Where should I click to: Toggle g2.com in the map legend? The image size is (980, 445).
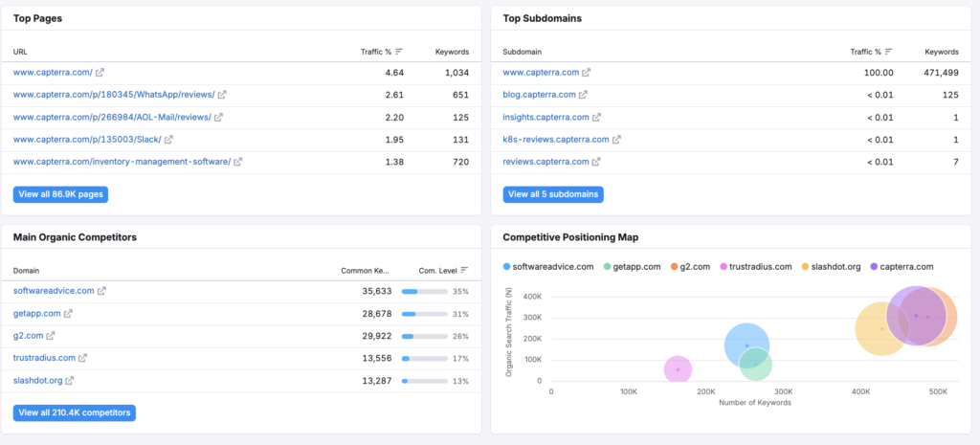pyautogui.click(x=690, y=266)
